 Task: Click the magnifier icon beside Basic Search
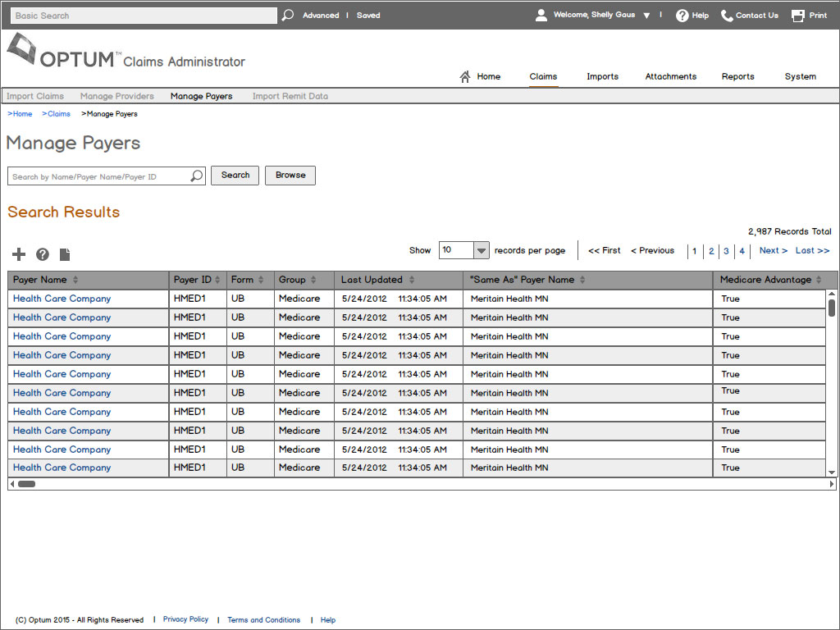[288, 16]
